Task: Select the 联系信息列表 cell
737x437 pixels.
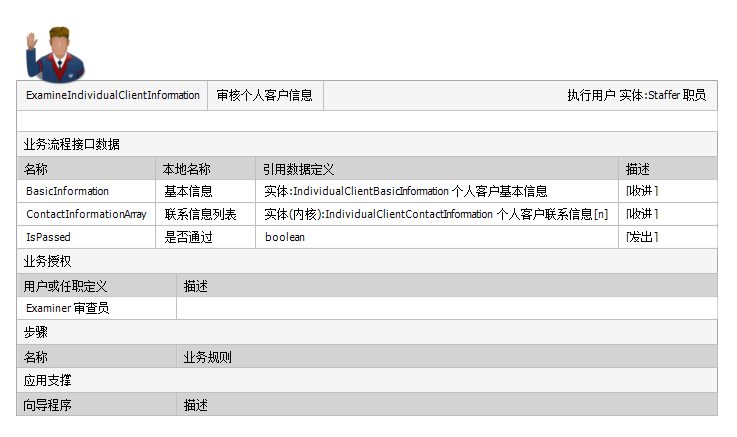Action: [205, 214]
